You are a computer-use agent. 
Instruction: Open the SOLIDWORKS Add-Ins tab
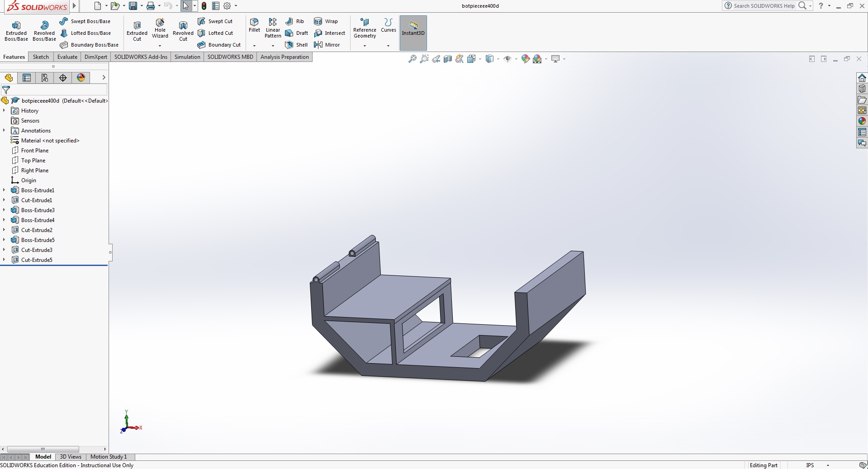pyautogui.click(x=141, y=57)
